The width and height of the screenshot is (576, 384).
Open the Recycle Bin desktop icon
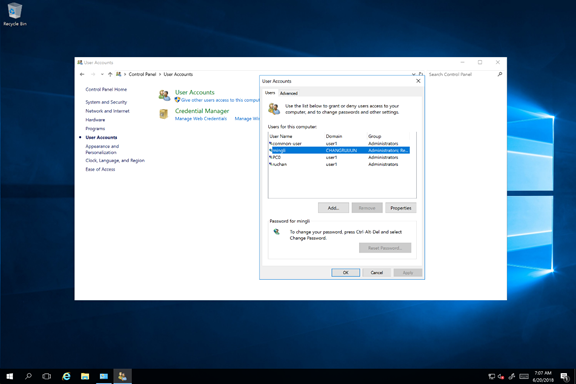(15, 14)
